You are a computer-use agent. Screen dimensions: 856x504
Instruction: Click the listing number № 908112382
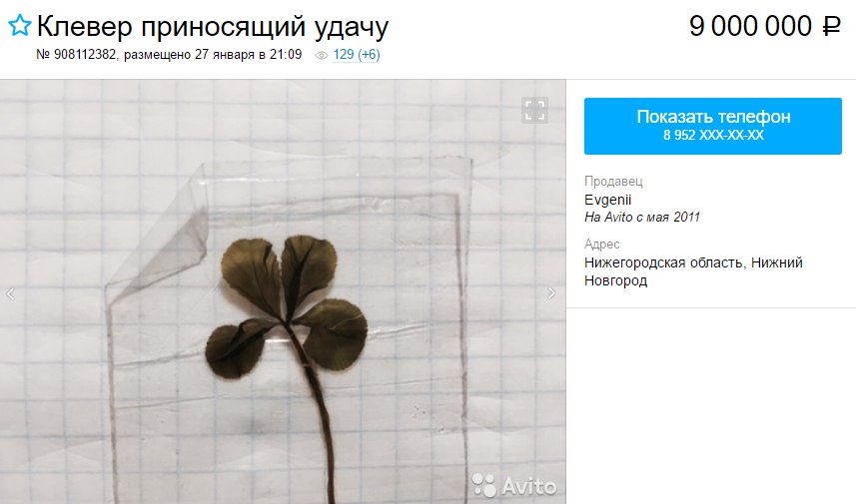click(76, 55)
